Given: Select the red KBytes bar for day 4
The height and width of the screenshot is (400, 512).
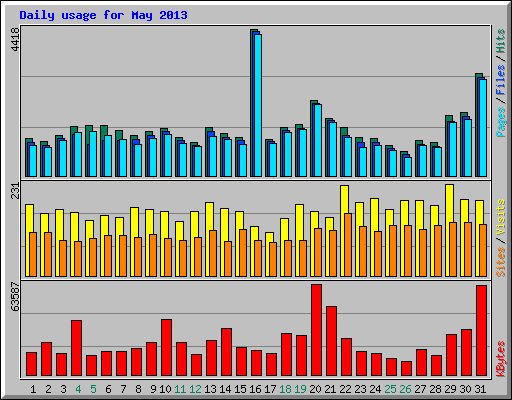Looking at the screenshot, I should pos(76,348).
